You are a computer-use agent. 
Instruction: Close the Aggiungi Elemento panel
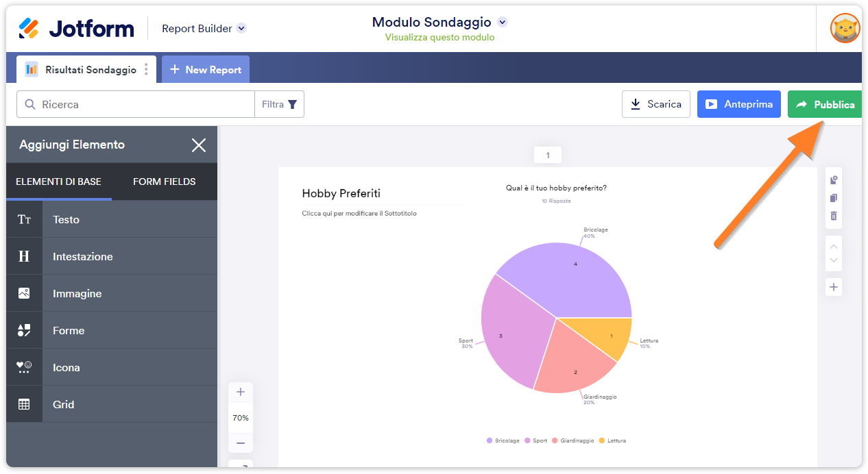coord(199,145)
